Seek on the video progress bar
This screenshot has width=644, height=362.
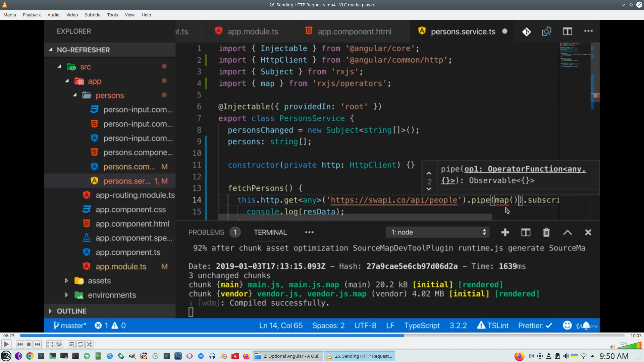coord(322,336)
